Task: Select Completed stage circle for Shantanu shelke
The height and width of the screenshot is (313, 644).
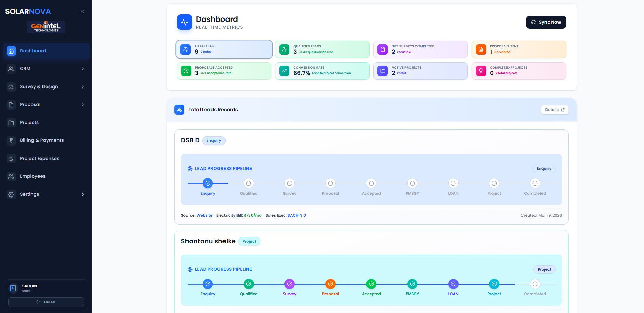Action: [x=535, y=284]
